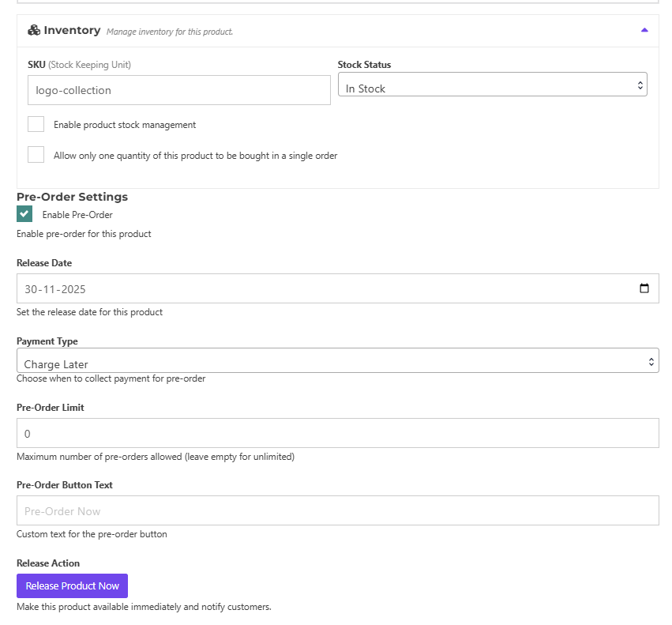Open the Stock Status dropdown showing In Stock

pos(491,85)
